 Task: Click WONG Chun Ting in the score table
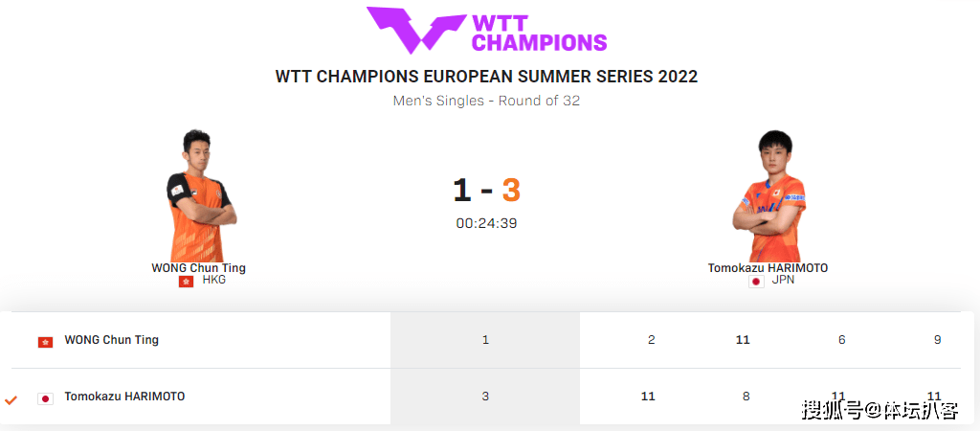pos(112,340)
